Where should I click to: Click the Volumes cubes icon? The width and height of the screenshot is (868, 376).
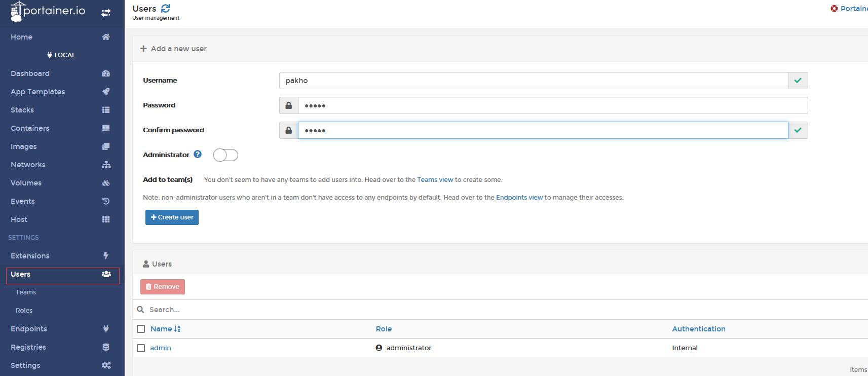(x=106, y=183)
